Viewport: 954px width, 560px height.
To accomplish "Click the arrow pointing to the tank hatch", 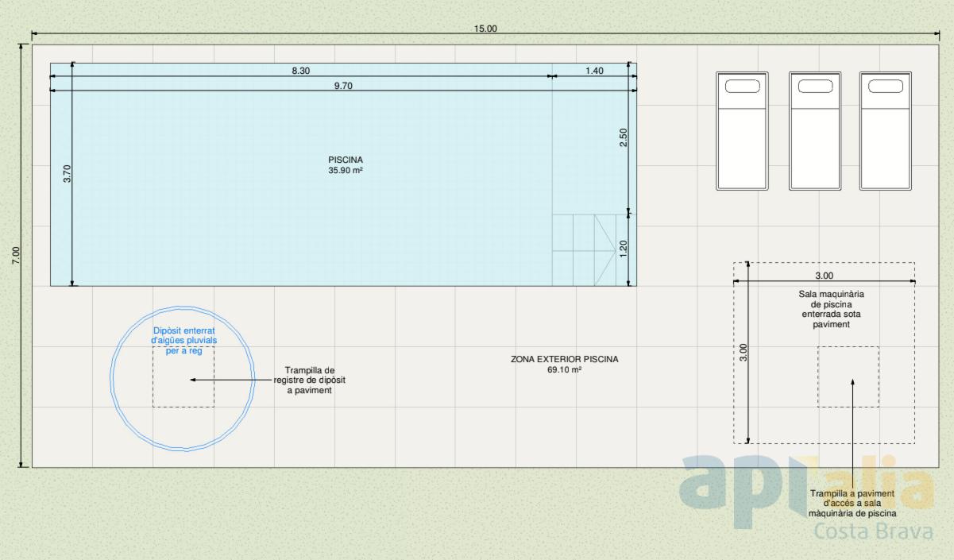I will [230, 380].
